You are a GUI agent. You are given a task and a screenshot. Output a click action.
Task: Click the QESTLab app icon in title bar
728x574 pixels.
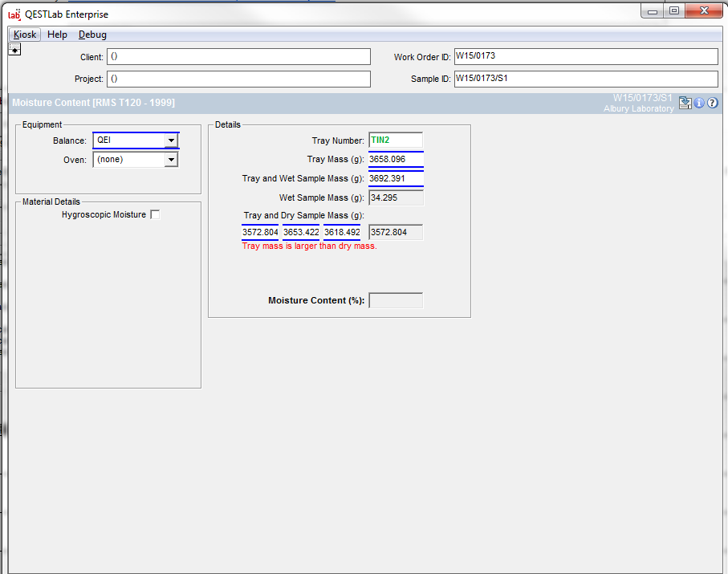click(x=14, y=14)
